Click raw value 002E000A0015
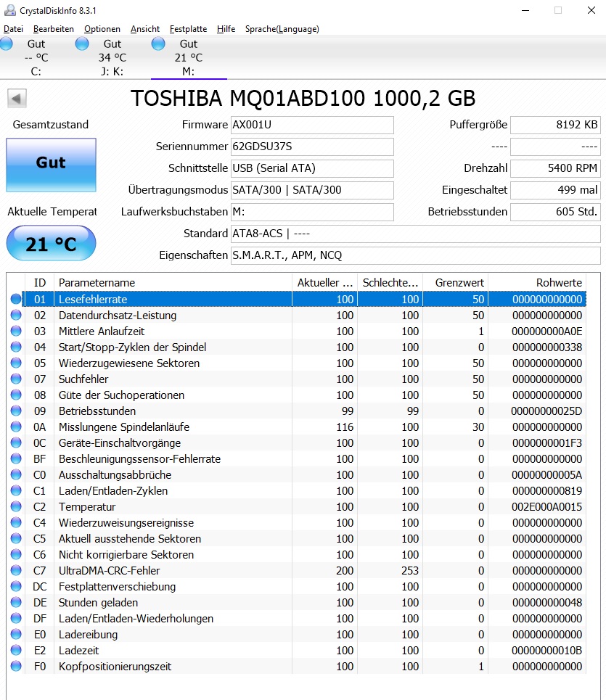606x700 pixels. [x=546, y=507]
